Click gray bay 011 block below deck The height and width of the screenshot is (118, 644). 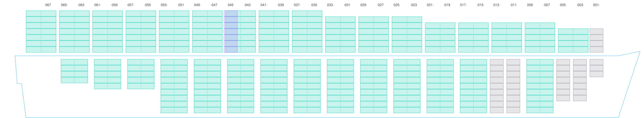tap(513, 86)
